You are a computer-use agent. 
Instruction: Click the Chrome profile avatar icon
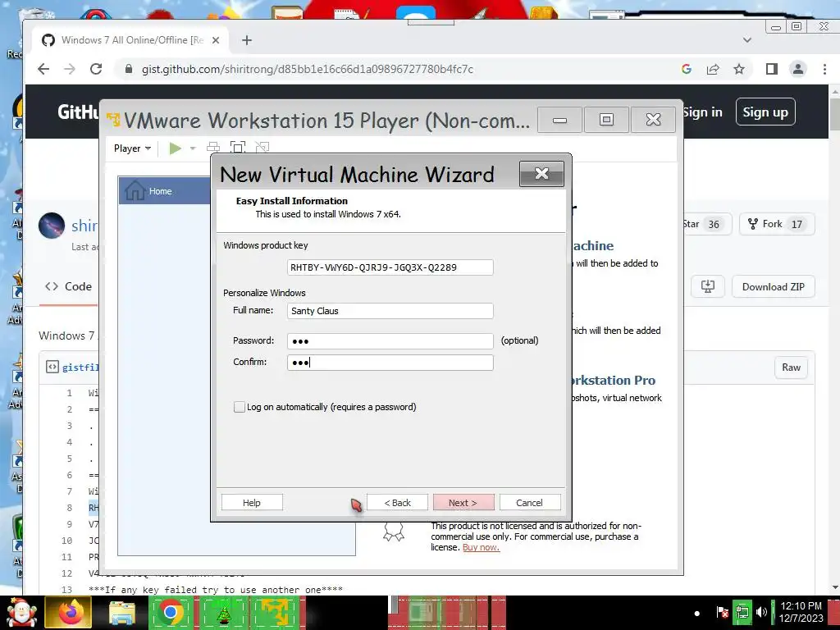[797, 69]
